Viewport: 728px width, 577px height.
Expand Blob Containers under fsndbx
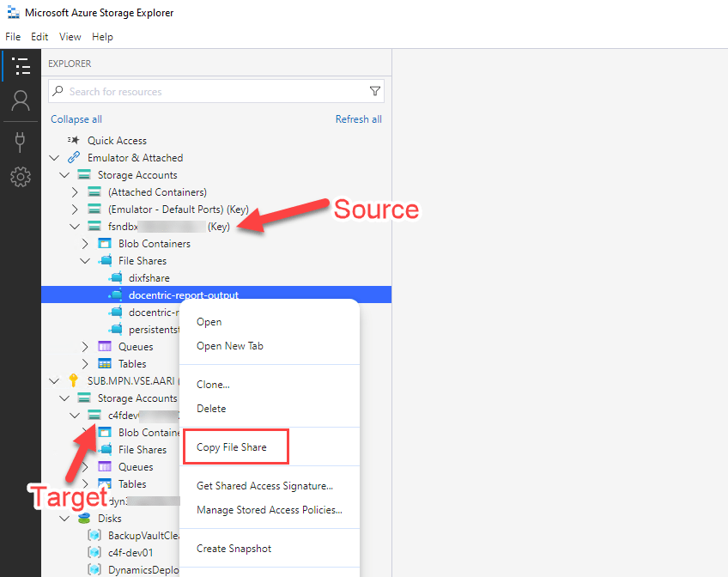pos(85,244)
